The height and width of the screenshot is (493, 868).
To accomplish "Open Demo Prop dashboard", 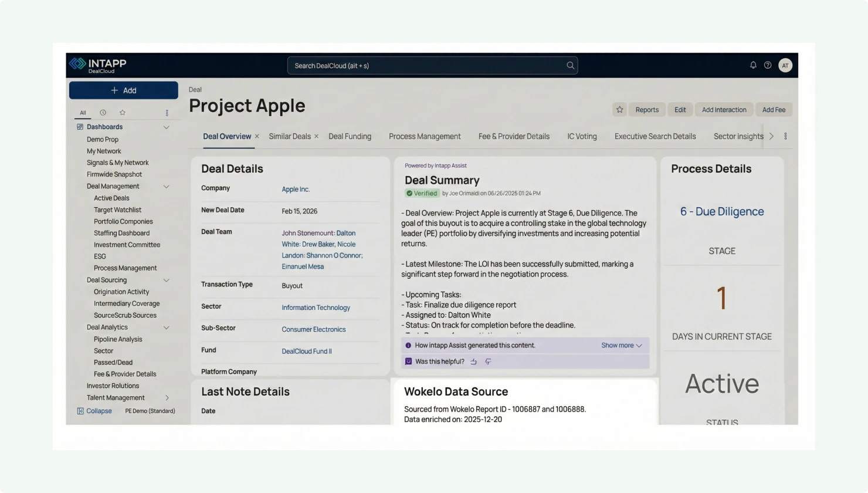I will tap(103, 139).
